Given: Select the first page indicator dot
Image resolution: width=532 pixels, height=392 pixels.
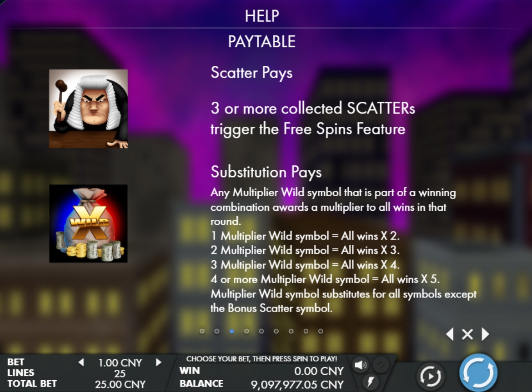Looking at the screenshot, I should point(202,331).
